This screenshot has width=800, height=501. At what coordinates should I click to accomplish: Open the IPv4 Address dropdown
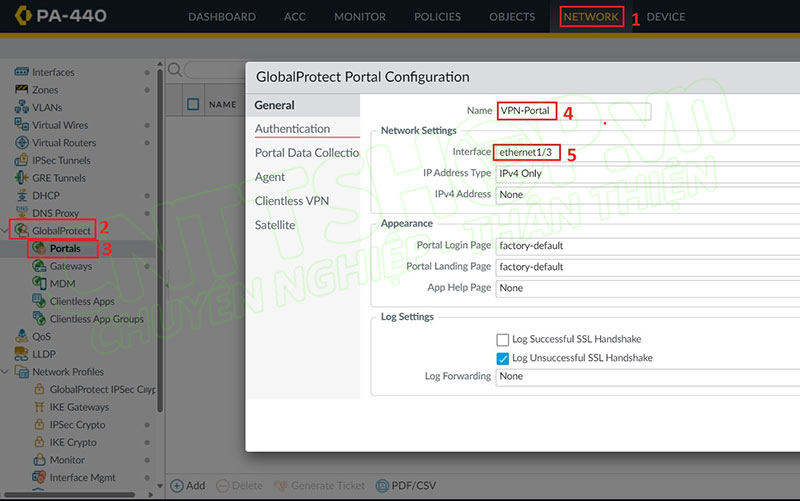[x=647, y=195]
